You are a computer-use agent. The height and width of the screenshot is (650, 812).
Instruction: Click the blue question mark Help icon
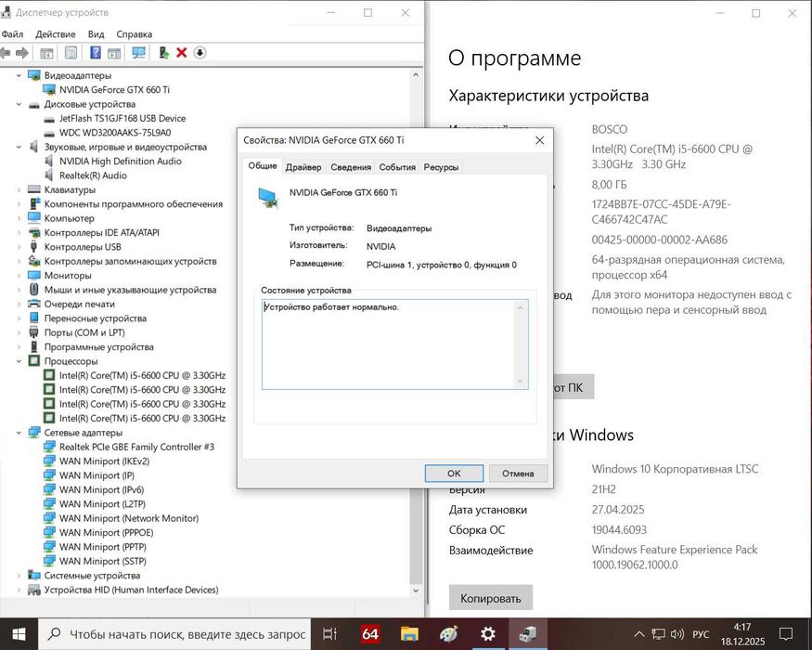96,53
